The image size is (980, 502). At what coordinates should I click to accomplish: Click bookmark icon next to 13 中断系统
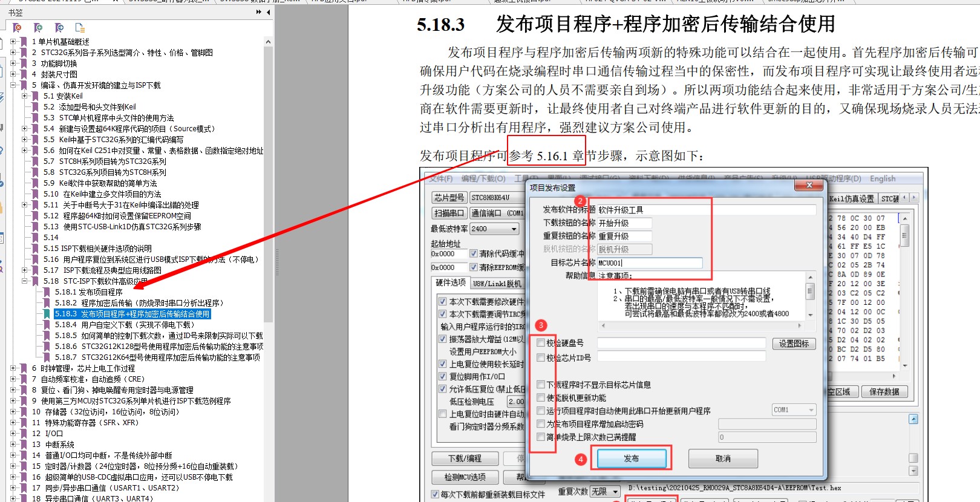[x=24, y=445]
